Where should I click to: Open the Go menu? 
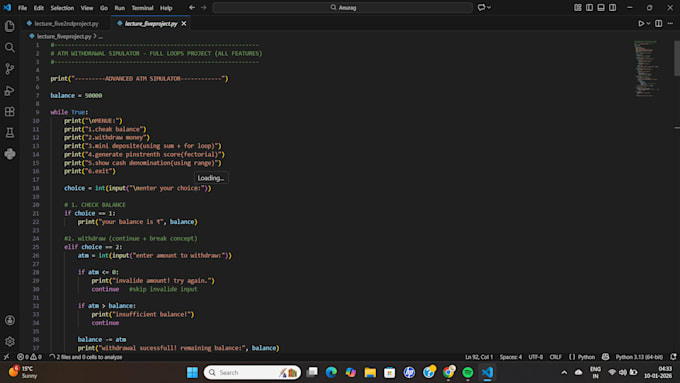(x=104, y=8)
